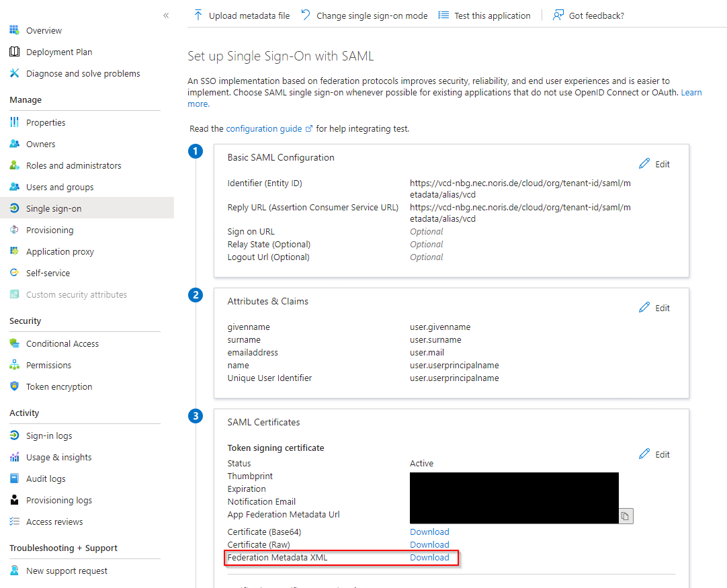727x588 pixels.
Task: Click the Identifier (Entity ID) URL value
Action: click(520, 189)
